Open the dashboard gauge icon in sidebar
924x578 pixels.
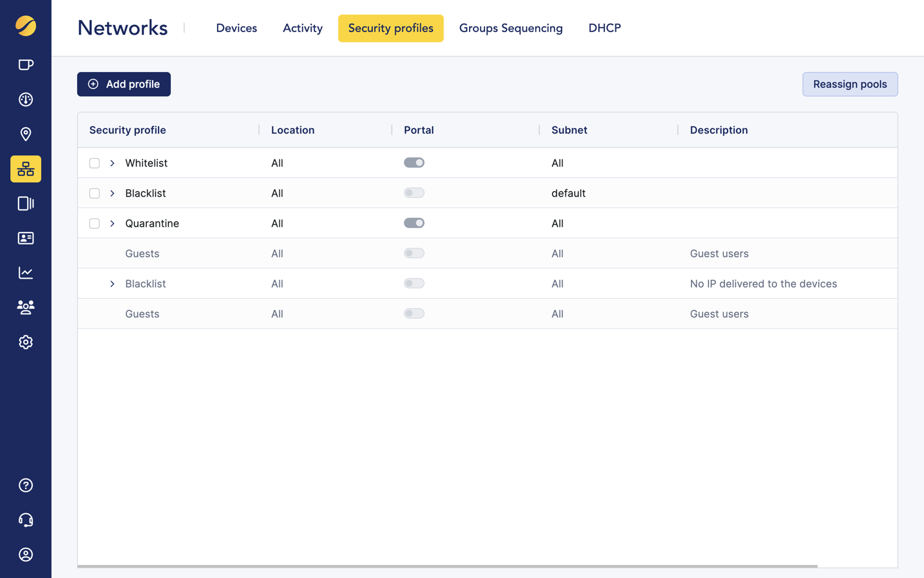(26, 100)
